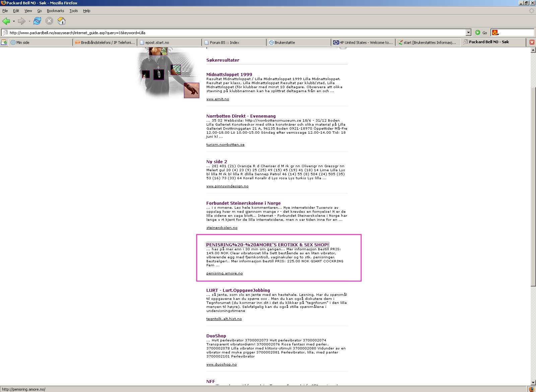Screen dimensions: 536x392
Task: Click the Stop loading icon
Action: pyautogui.click(x=49, y=21)
